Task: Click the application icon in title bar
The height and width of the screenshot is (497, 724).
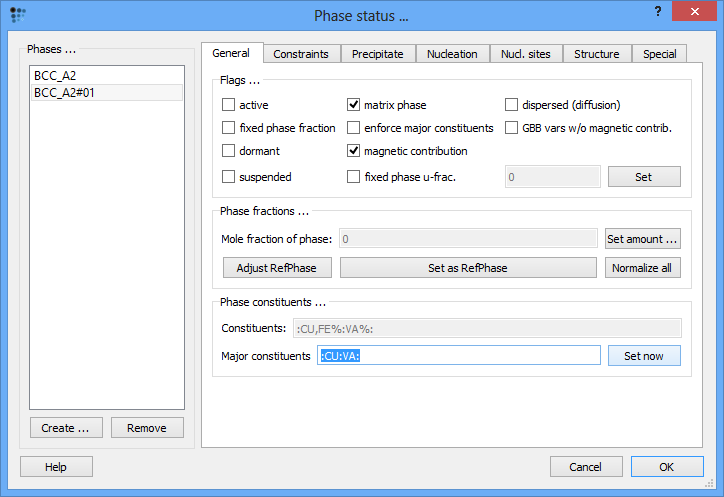Action: pos(17,14)
